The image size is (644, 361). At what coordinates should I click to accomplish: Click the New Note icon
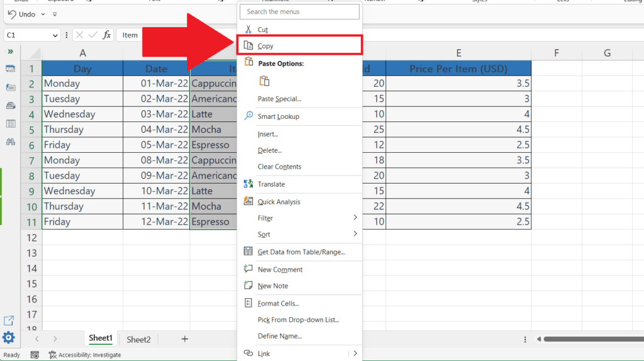(248, 285)
